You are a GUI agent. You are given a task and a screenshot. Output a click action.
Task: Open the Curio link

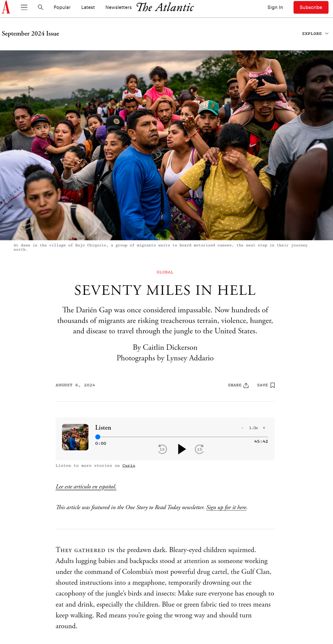(129, 466)
